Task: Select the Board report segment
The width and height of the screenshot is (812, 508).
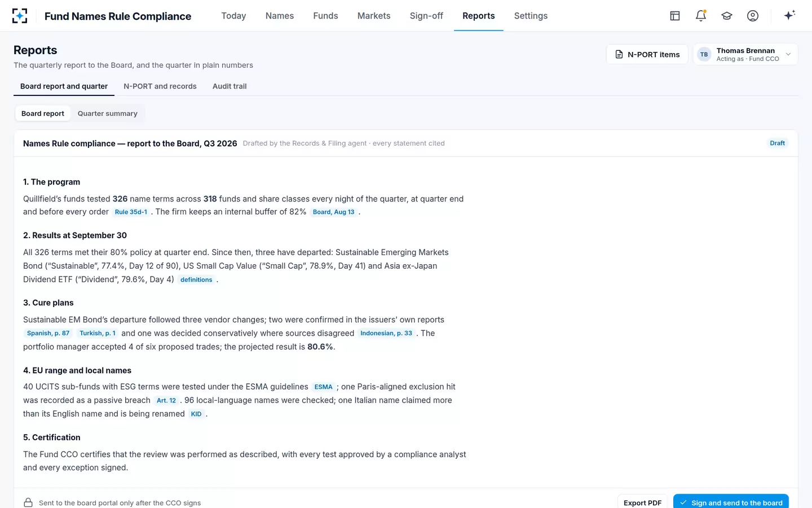Action: (43, 113)
